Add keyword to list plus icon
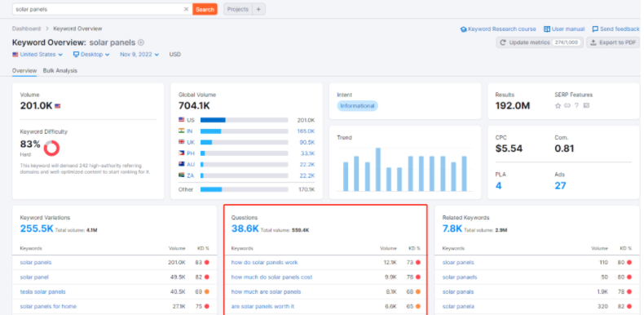The height and width of the screenshot is (315, 644). pyautogui.click(x=141, y=42)
